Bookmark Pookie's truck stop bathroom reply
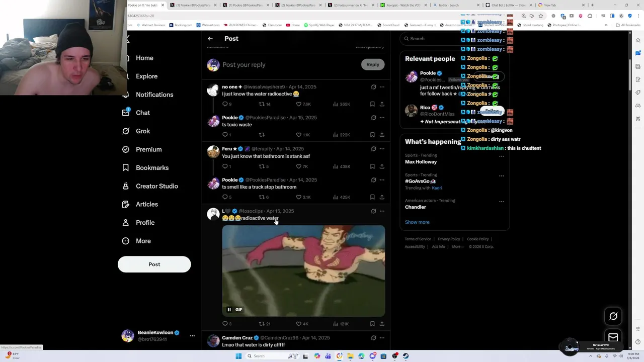 tap(372, 197)
